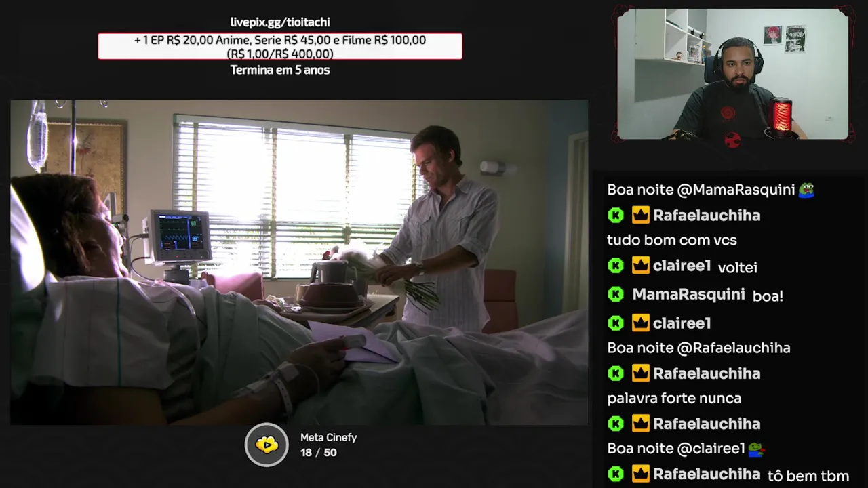
Task: Click chat message "tudo bom com vcs"
Action: click(672, 240)
